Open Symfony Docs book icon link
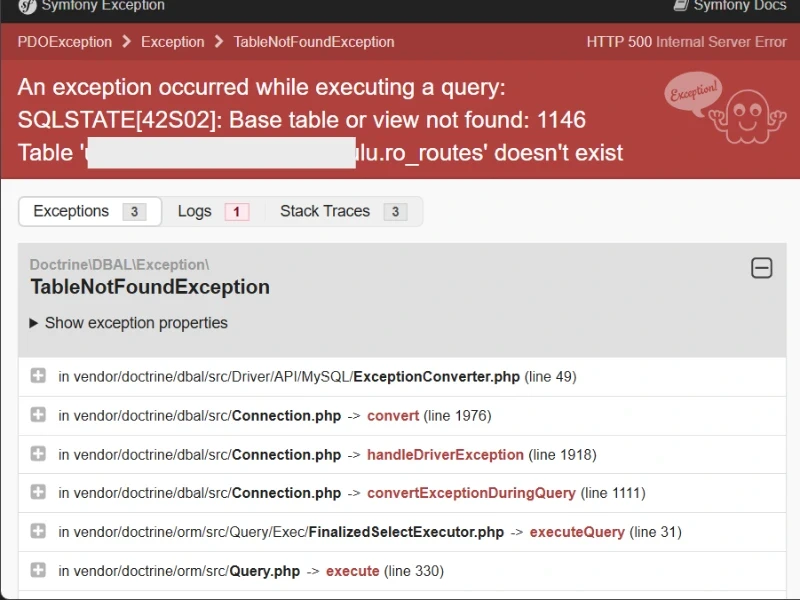Viewport: 800px width, 600px height. pyautogui.click(x=680, y=6)
